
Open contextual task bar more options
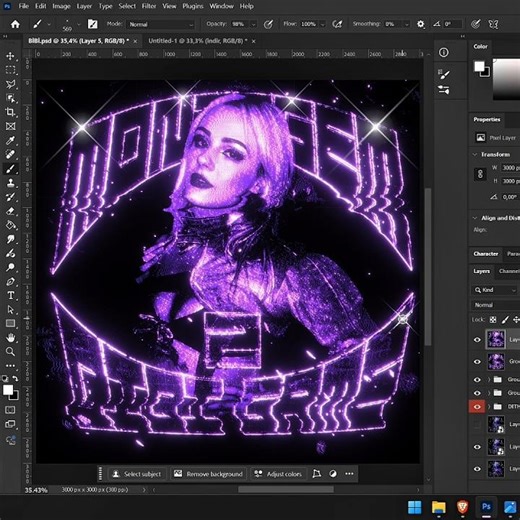click(x=349, y=474)
